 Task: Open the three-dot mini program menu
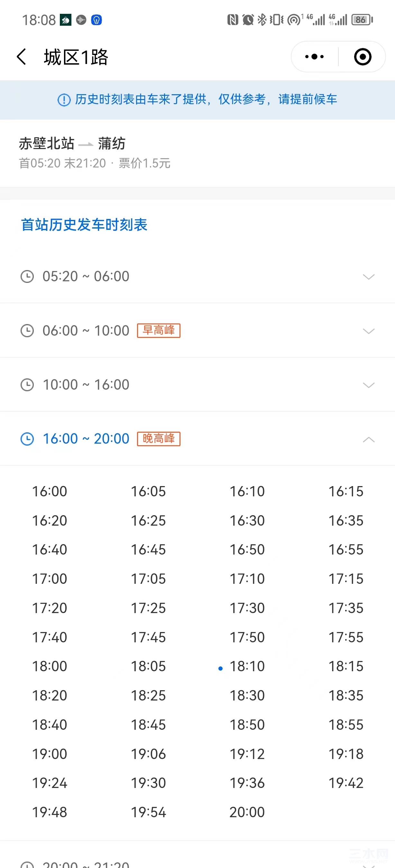[x=314, y=57]
